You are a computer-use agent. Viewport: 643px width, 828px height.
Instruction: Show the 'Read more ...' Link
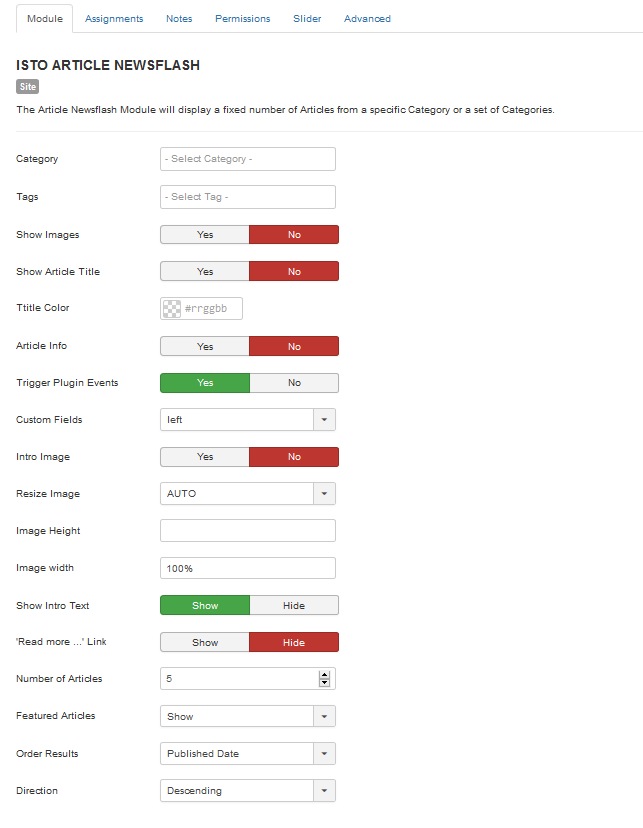coord(205,643)
